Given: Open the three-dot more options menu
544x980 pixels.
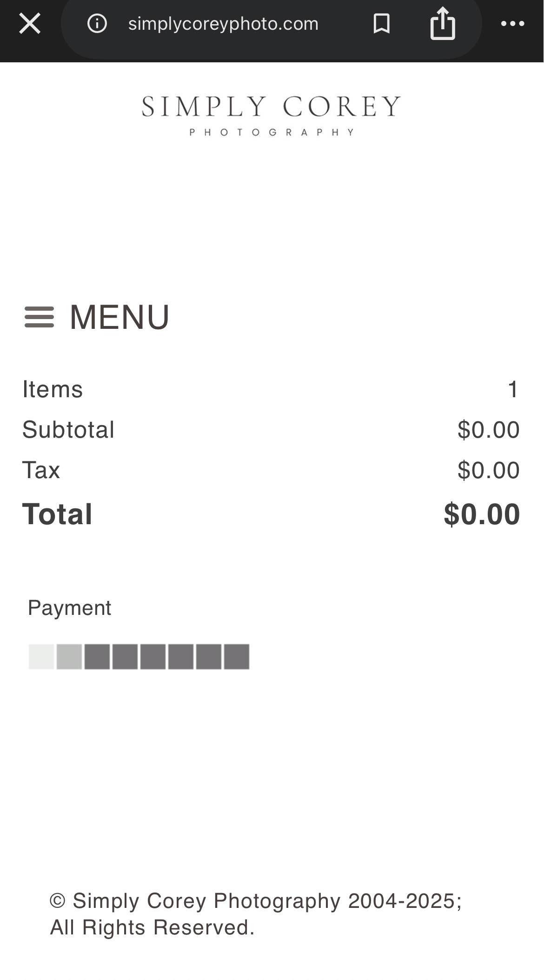Looking at the screenshot, I should point(512,23).
